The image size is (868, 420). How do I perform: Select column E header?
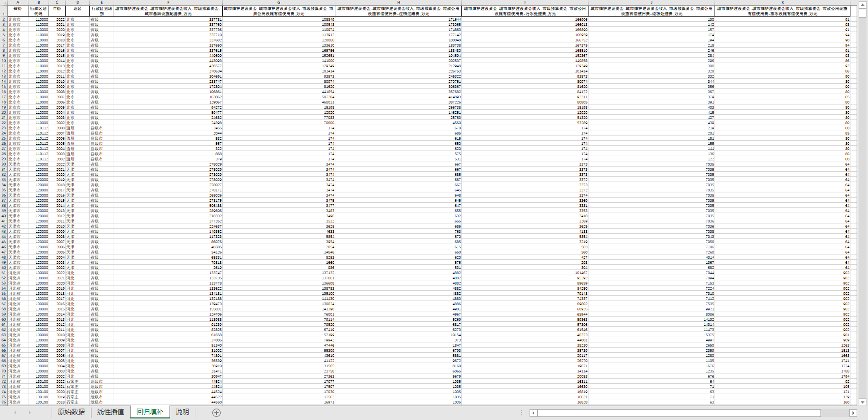(102, 3)
